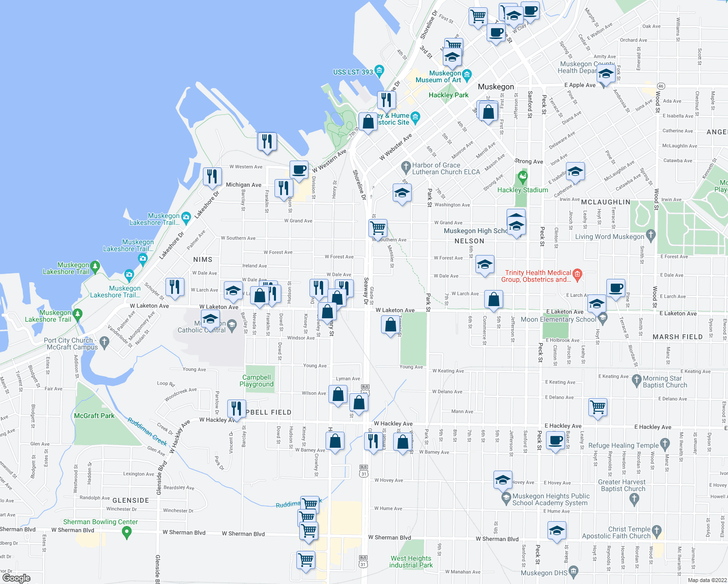Open the Hackley Stadium marker

coord(523,176)
